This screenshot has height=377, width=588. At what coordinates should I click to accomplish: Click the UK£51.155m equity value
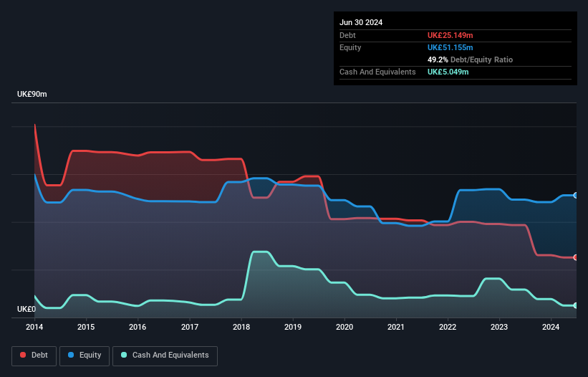tap(450, 47)
